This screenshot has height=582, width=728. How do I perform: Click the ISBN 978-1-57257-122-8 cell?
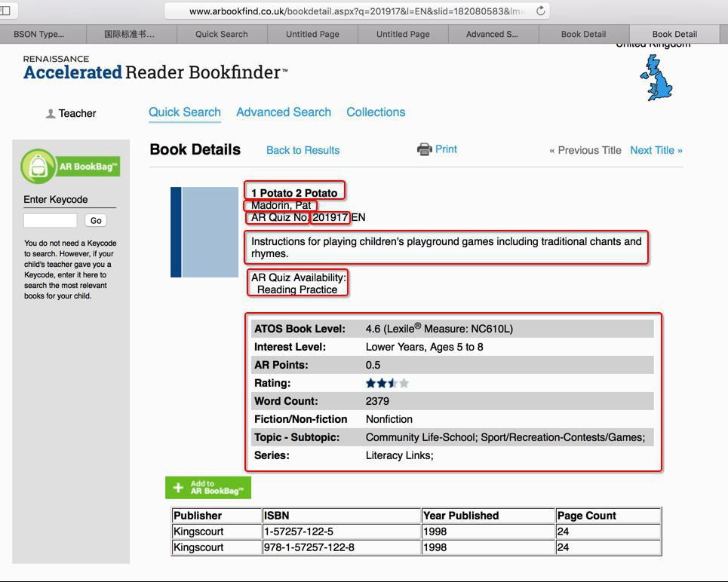[342, 547]
